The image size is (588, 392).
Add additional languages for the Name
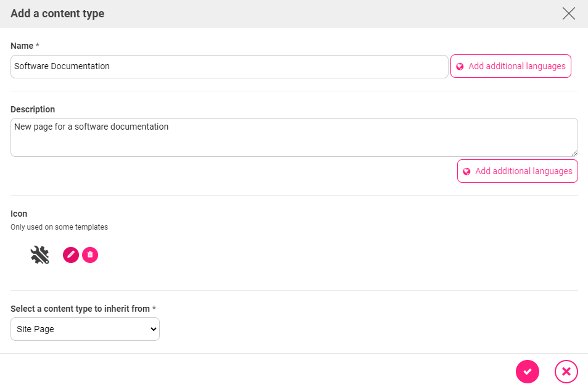[511, 66]
